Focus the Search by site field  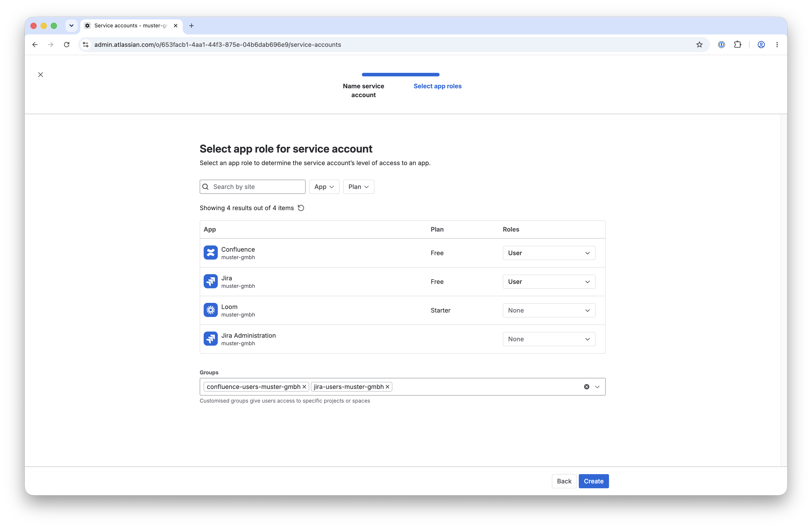tap(252, 187)
